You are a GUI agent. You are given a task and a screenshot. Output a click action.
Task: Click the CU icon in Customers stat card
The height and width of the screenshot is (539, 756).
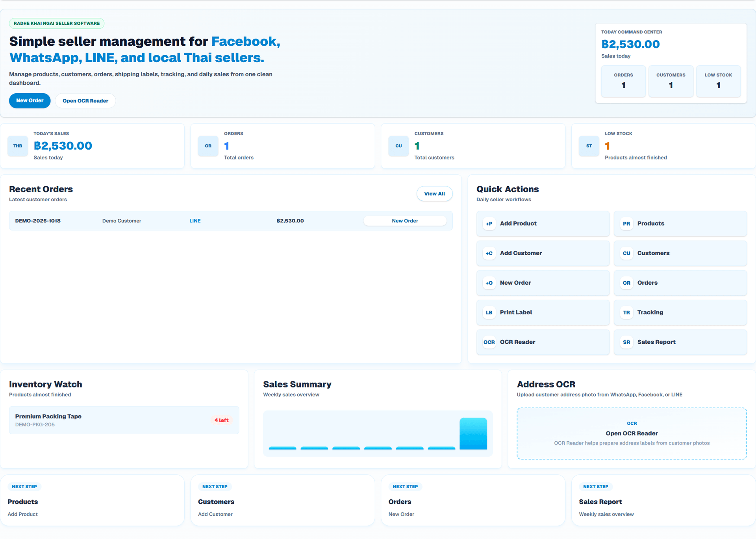tap(398, 146)
